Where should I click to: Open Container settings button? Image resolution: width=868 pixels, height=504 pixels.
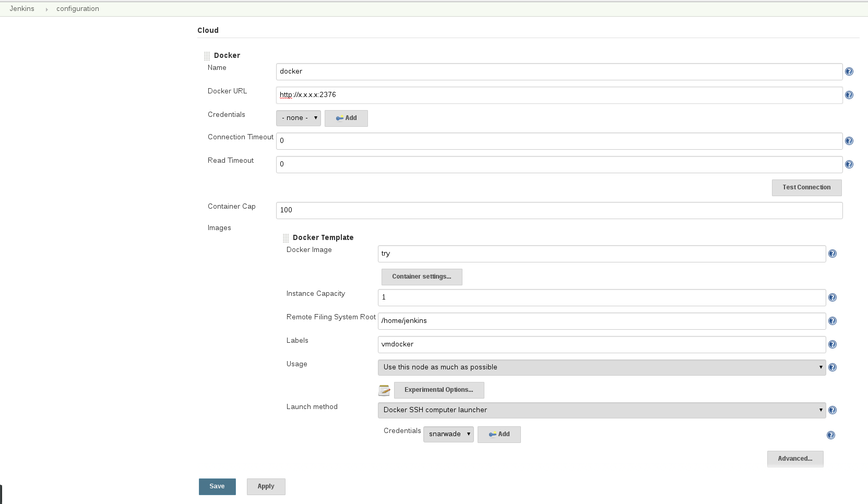[422, 277]
